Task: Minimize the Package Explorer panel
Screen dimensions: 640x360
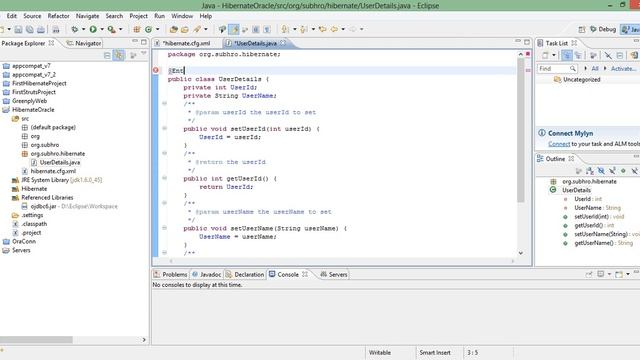Action: [135, 42]
